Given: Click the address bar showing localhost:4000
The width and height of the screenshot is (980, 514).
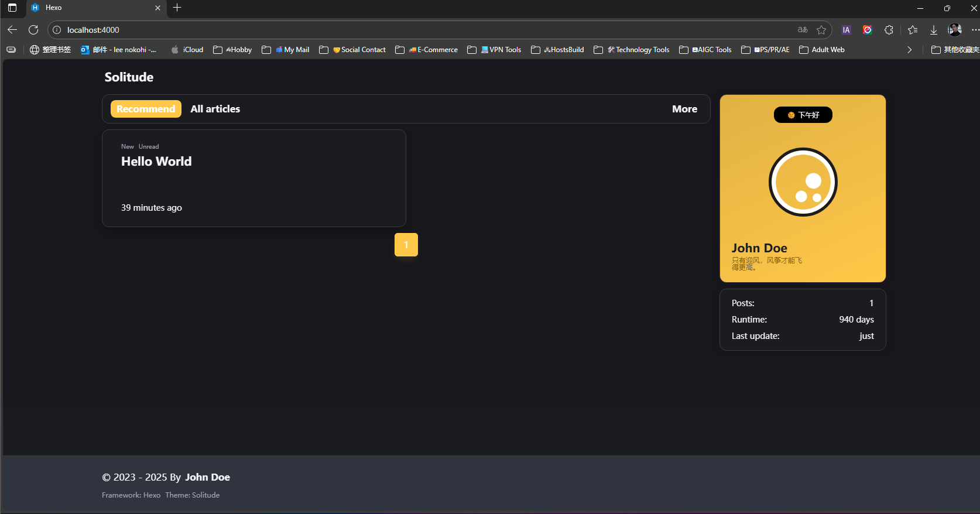Looking at the screenshot, I should [410, 30].
